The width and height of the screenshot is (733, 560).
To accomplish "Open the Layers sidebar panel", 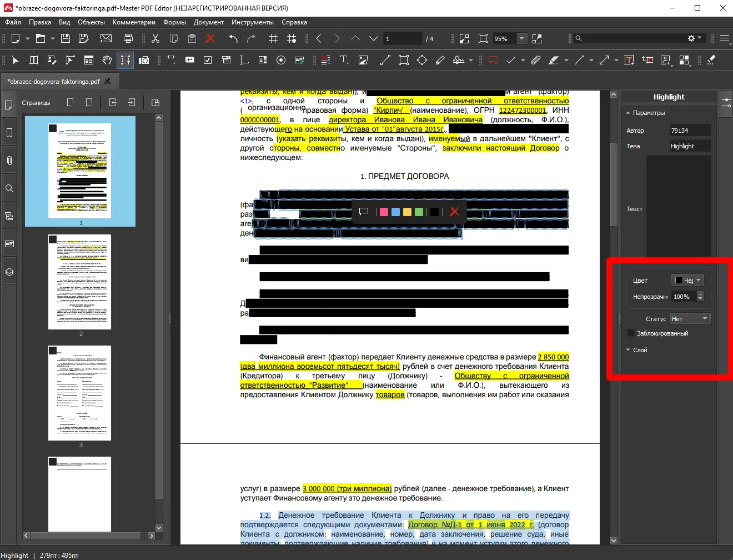I will tap(9, 272).
